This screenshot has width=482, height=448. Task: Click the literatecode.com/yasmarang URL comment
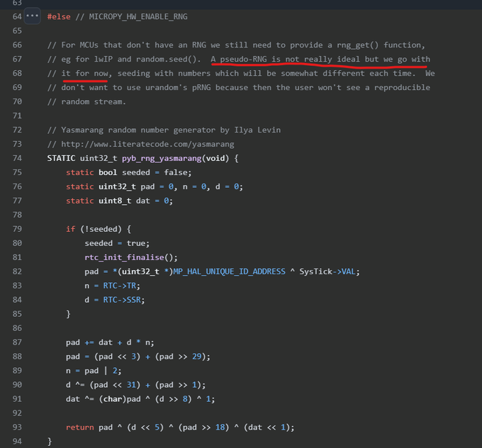tap(141, 144)
